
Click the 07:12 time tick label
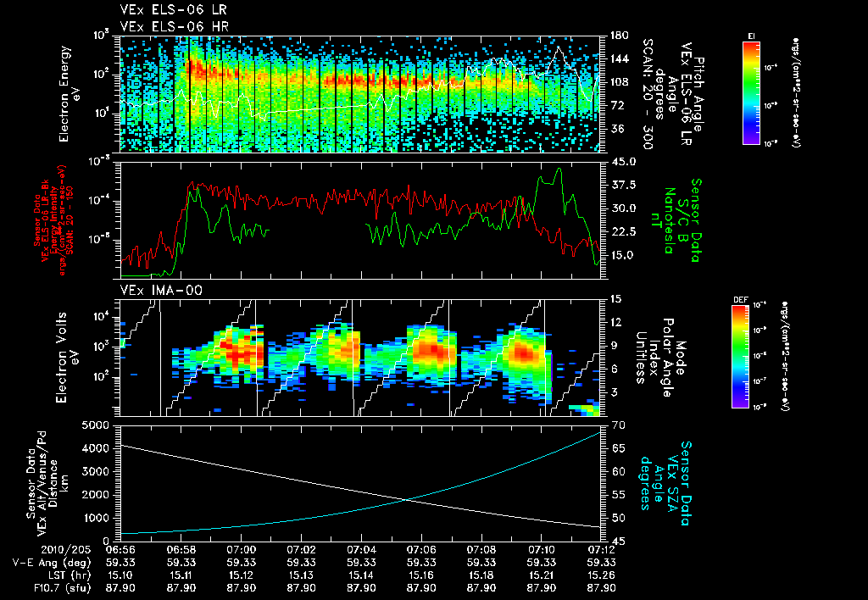602,551
